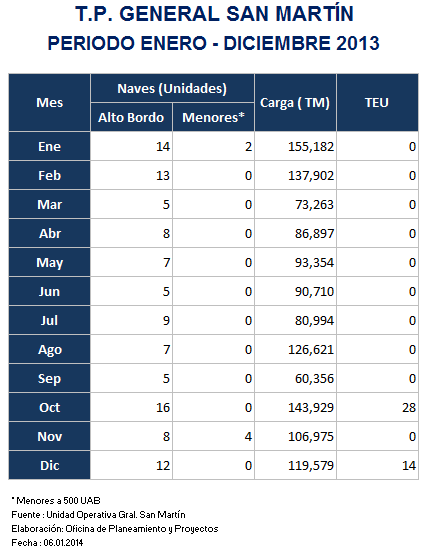Select the Dic TEU value 14
The height and width of the screenshot is (552, 432).
(409, 466)
